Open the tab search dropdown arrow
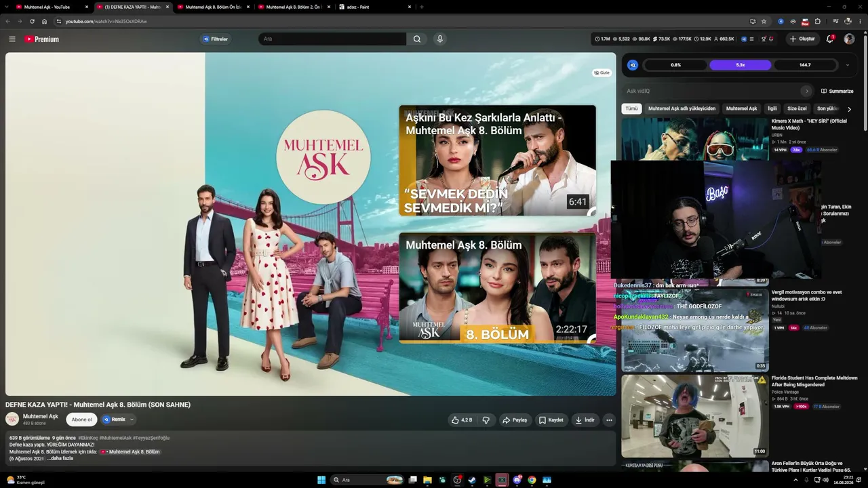This screenshot has width=868, height=488. pyautogui.click(x=6, y=7)
